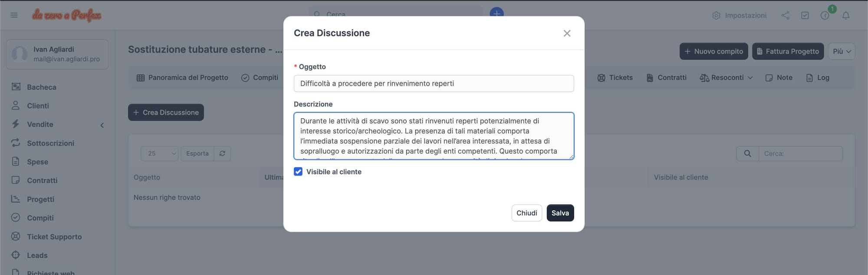The width and height of the screenshot is (868, 275).
Task: Click the notification bell icon
Action: point(845,16)
